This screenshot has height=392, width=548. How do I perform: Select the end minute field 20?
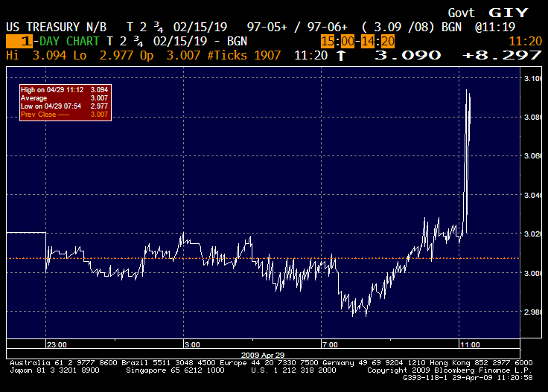(388, 41)
